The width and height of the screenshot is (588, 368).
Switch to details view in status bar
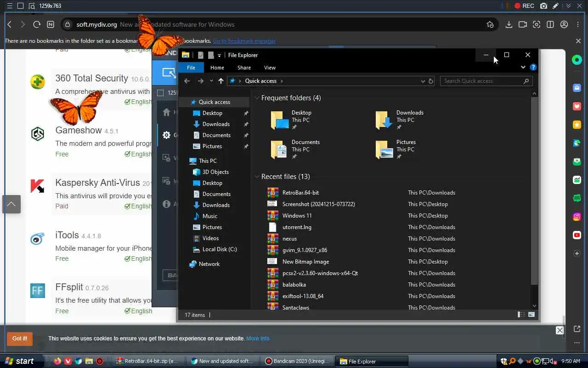click(521, 315)
